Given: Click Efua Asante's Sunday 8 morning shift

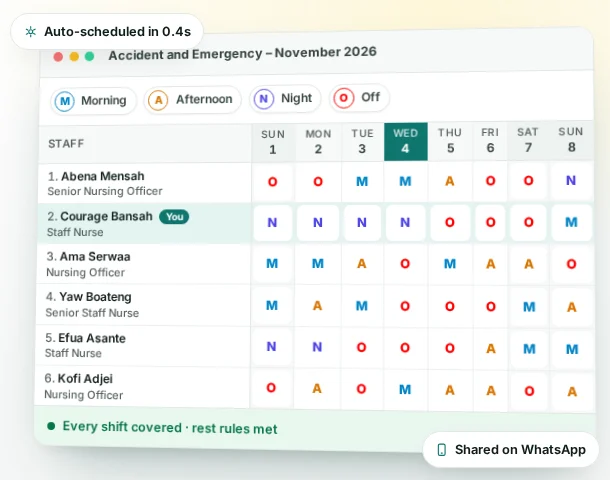Looking at the screenshot, I should coord(572,349).
